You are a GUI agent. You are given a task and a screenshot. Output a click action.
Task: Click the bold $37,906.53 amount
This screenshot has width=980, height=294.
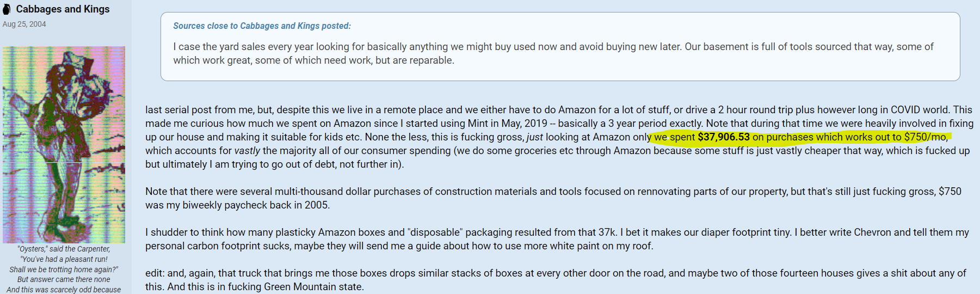coord(723,137)
